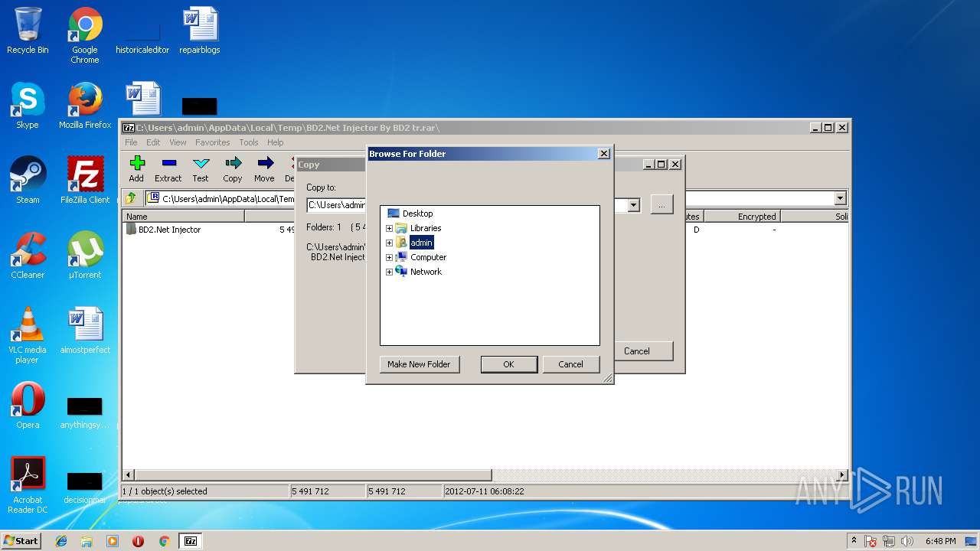Viewport: 980px width, 551px height.
Task: Click the Add toolbar icon in 7-Zip
Action: click(x=136, y=169)
